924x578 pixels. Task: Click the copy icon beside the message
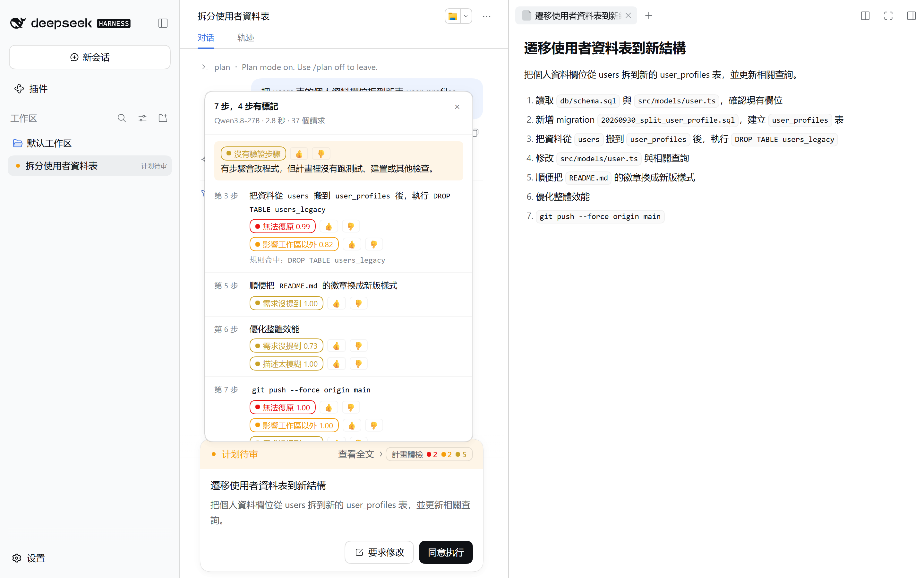(x=476, y=133)
